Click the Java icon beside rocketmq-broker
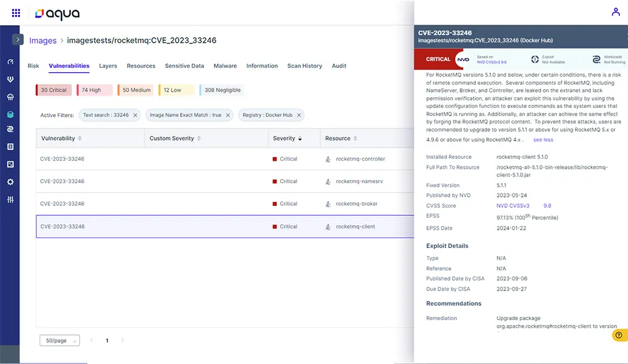 coord(328,204)
